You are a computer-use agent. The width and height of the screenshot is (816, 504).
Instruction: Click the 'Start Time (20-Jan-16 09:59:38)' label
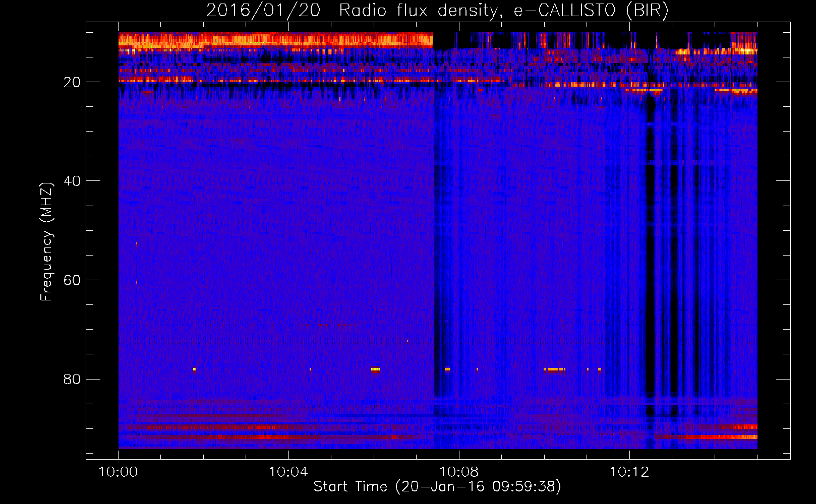tap(437, 487)
